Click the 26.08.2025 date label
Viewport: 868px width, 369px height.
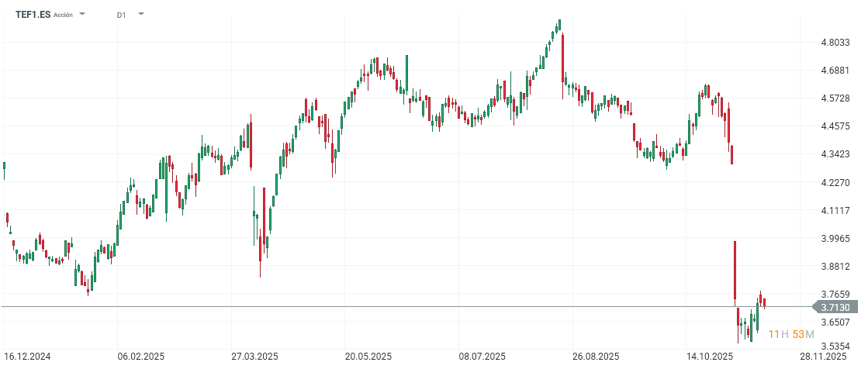point(596,357)
